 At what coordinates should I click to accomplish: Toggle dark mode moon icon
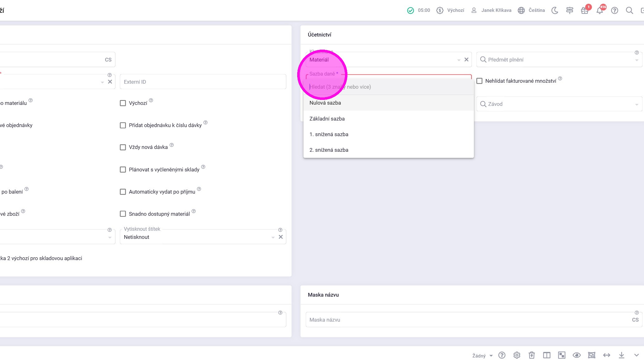tap(554, 11)
